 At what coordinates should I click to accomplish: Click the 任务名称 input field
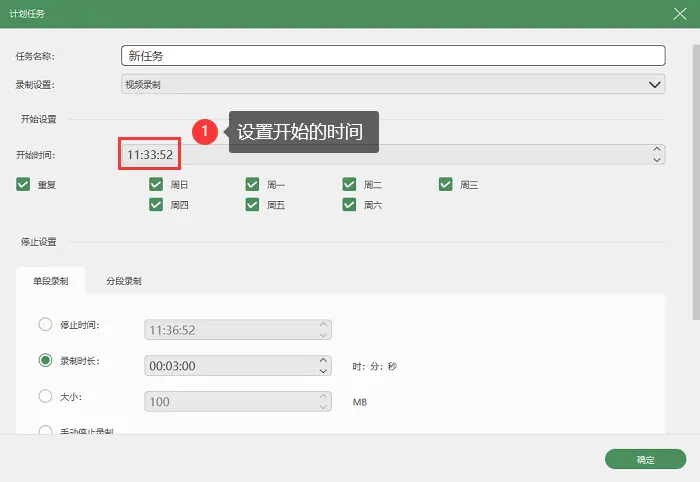pos(393,56)
